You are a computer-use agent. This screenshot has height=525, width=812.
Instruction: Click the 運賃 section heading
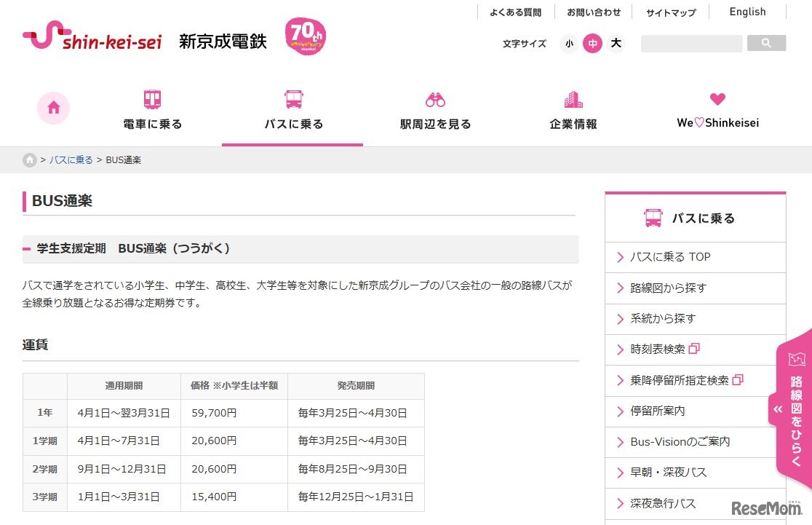(x=35, y=344)
